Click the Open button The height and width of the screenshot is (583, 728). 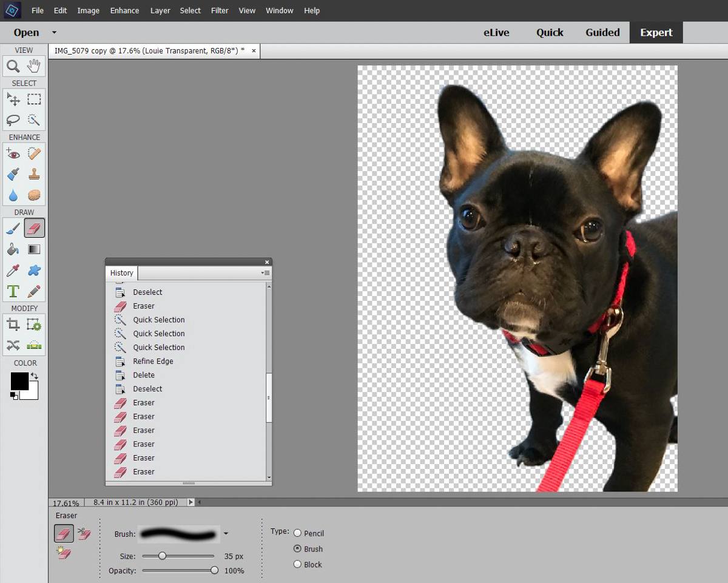tap(26, 33)
